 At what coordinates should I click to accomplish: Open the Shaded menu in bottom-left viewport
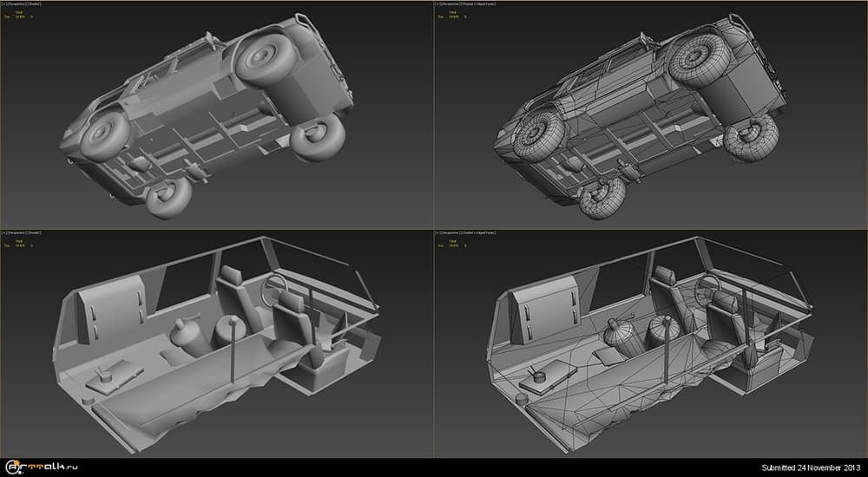click(36, 233)
